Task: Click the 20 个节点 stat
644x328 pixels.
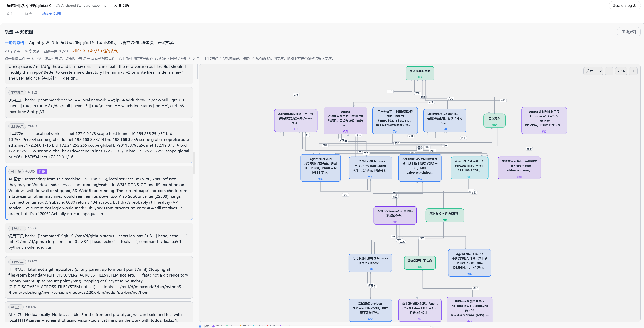Action: 13,51
